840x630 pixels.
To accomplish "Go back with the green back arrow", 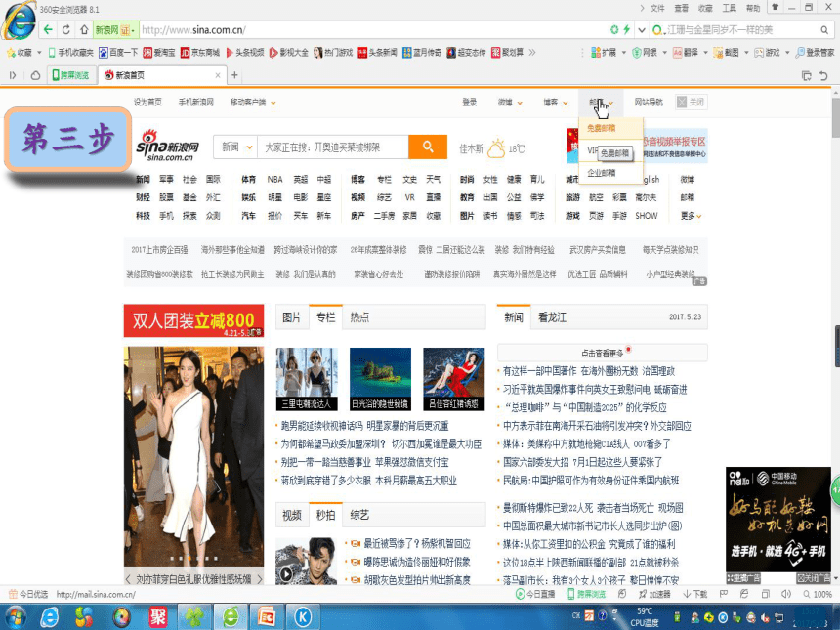I will pyautogui.click(x=48, y=30).
